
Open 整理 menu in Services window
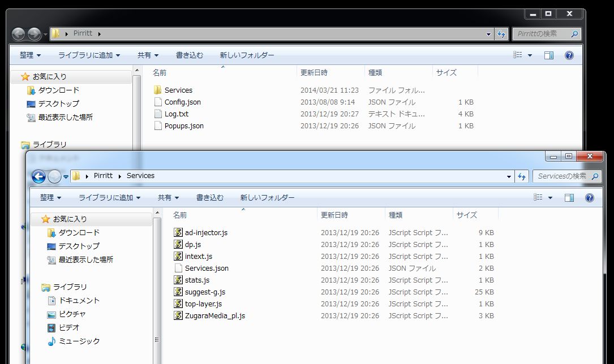click(x=50, y=198)
